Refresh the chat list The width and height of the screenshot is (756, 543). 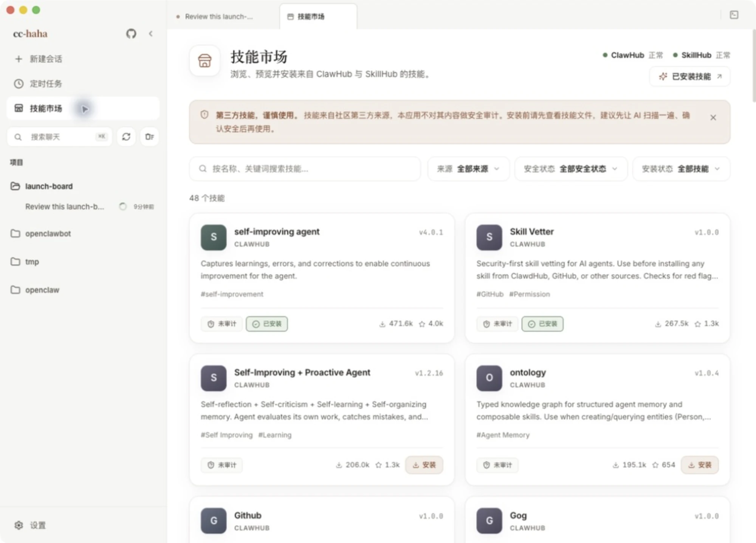pyautogui.click(x=126, y=137)
